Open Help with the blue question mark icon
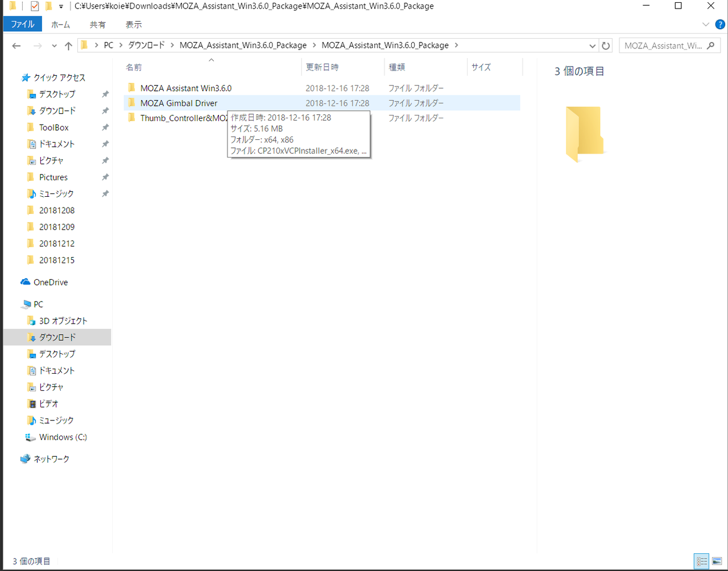Viewport: 728px width, 571px height. pyautogui.click(x=719, y=24)
